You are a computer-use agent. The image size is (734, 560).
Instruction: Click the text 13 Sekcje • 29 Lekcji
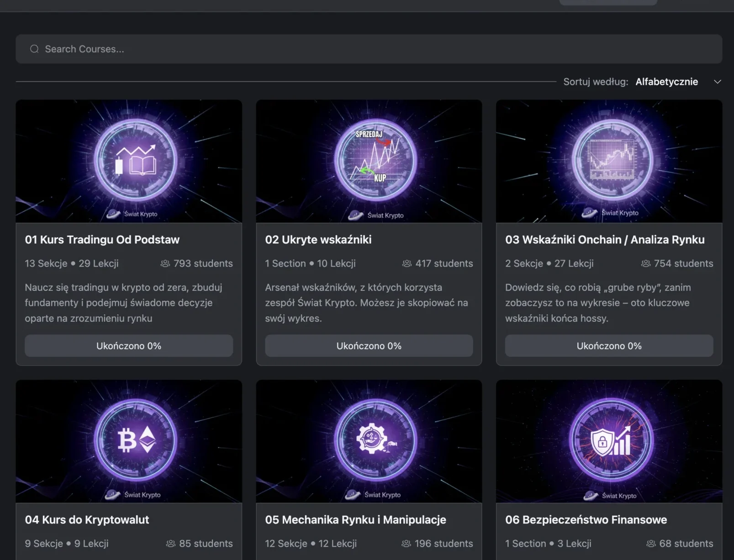(x=72, y=263)
